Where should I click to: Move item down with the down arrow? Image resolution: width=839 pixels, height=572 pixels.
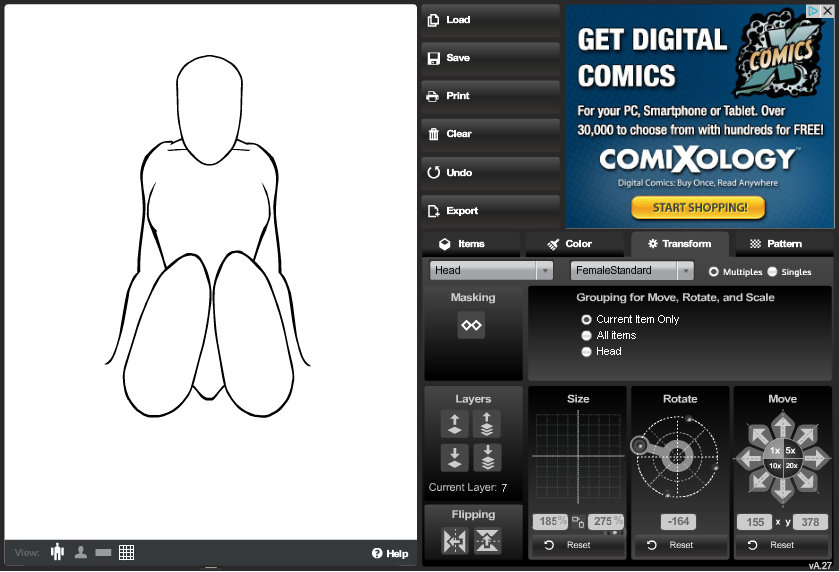click(x=783, y=490)
